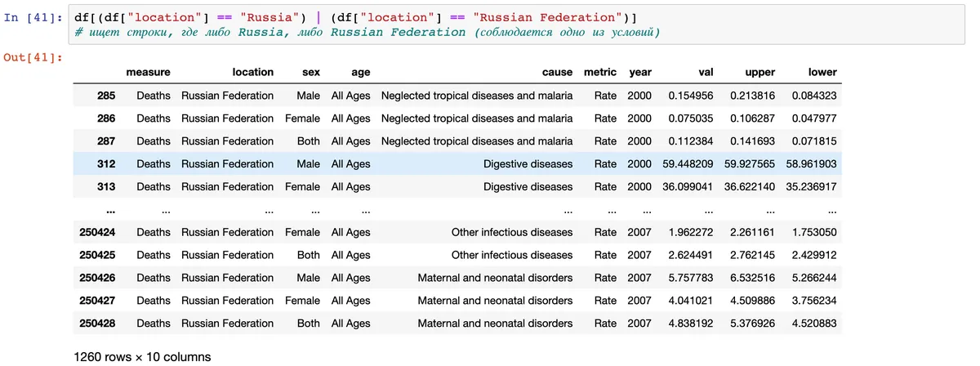Click the '1260 rows × 10 columns' summary
The height and width of the screenshot is (366, 980).
click(142, 357)
